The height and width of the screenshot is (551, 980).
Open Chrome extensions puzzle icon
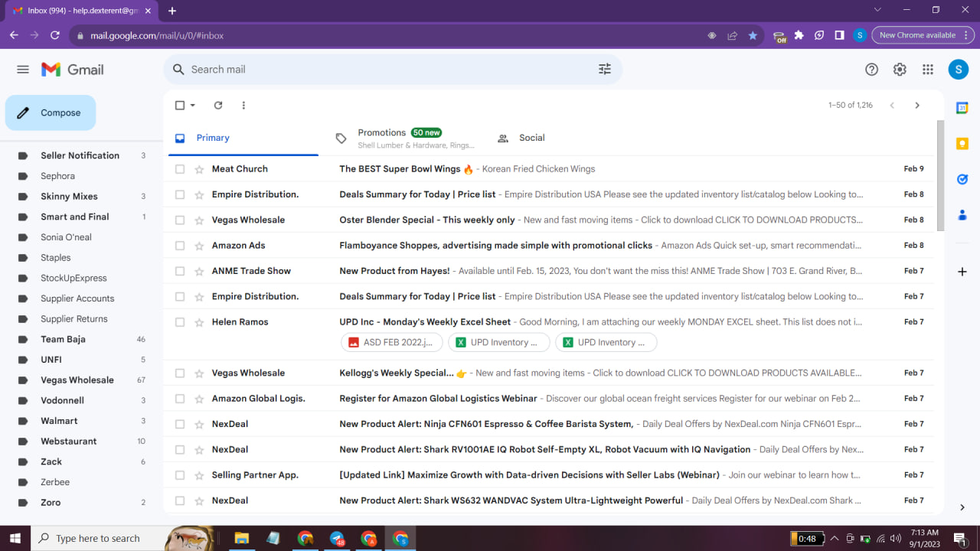(799, 35)
